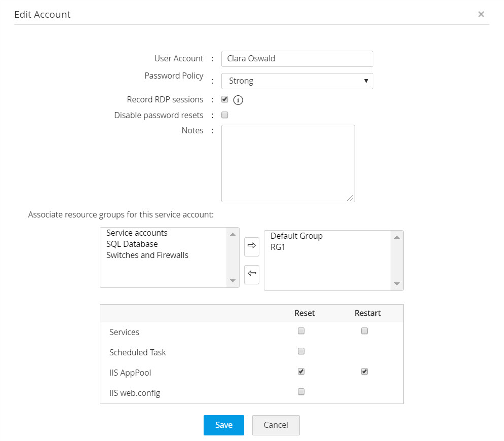Screen dimensions: 504x441
Task: Click the RDP sessions info icon
Action: (238, 100)
